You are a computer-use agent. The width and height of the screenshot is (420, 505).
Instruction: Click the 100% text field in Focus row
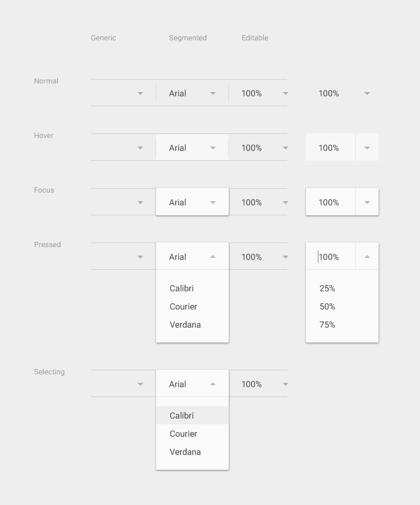[x=330, y=202]
